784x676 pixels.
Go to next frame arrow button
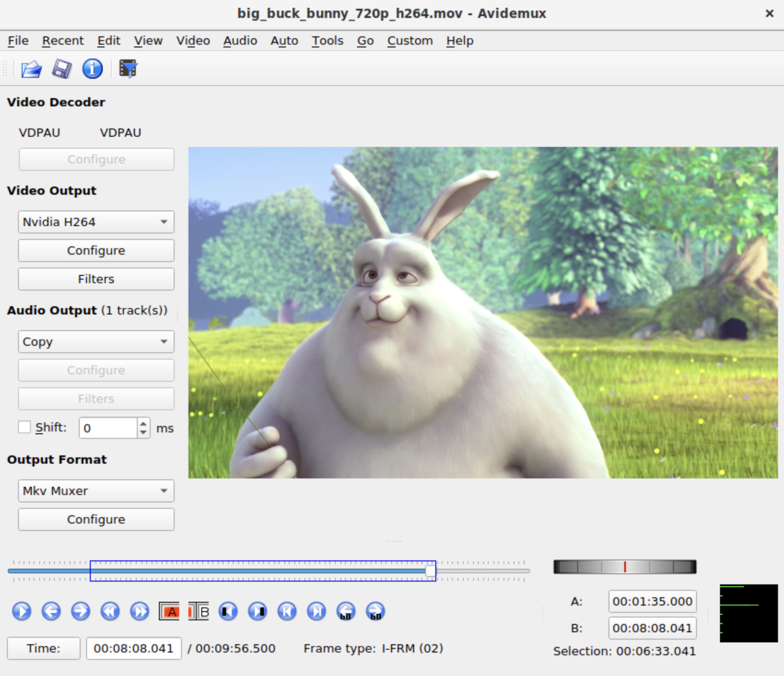[x=81, y=611]
